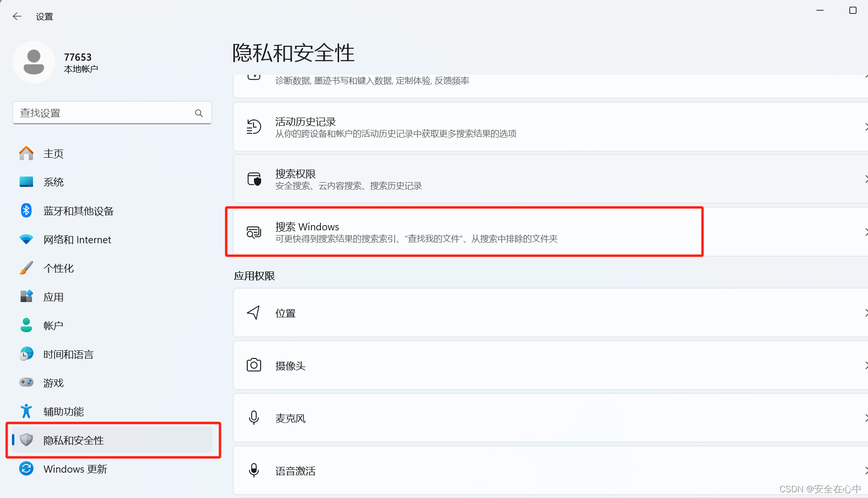Click the back arrow in Settings
The width and height of the screenshot is (868, 498).
[x=17, y=16]
